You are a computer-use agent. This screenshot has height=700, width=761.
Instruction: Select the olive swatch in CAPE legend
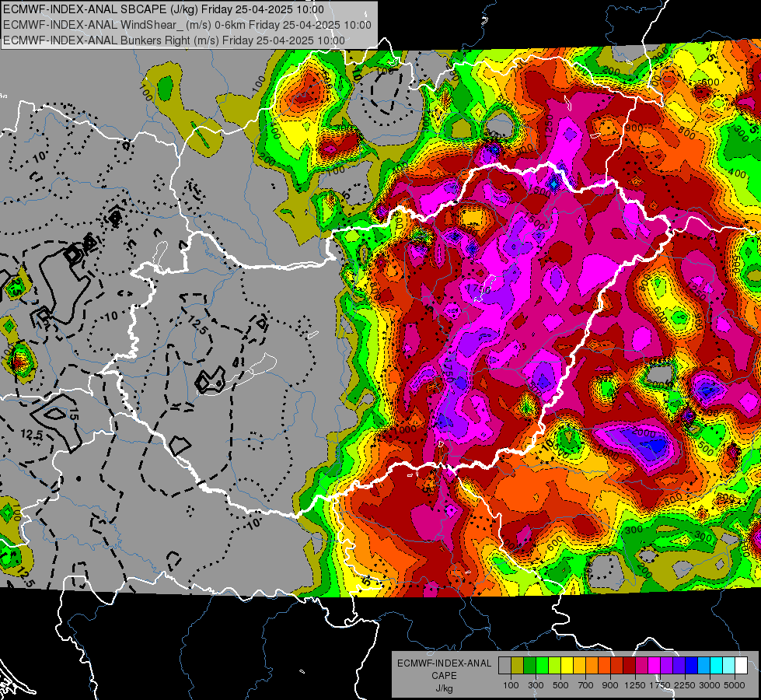click(517, 665)
